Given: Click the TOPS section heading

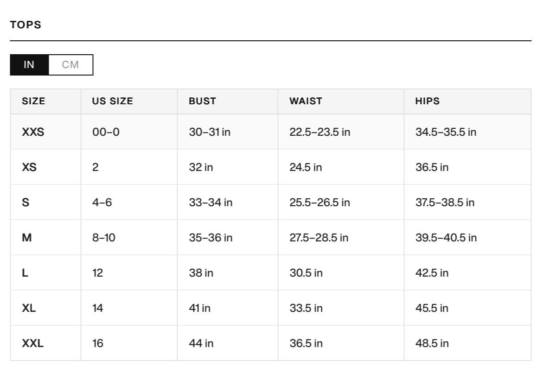Looking at the screenshot, I should (x=26, y=25).
